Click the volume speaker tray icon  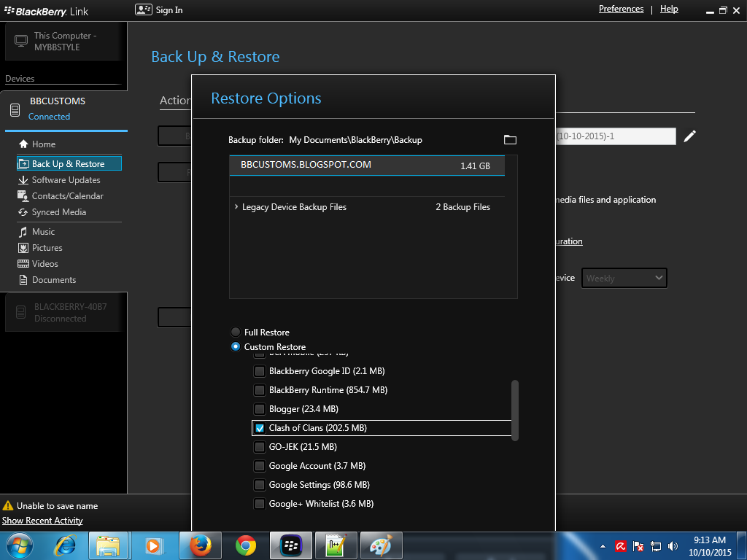(x=673, y=545)
